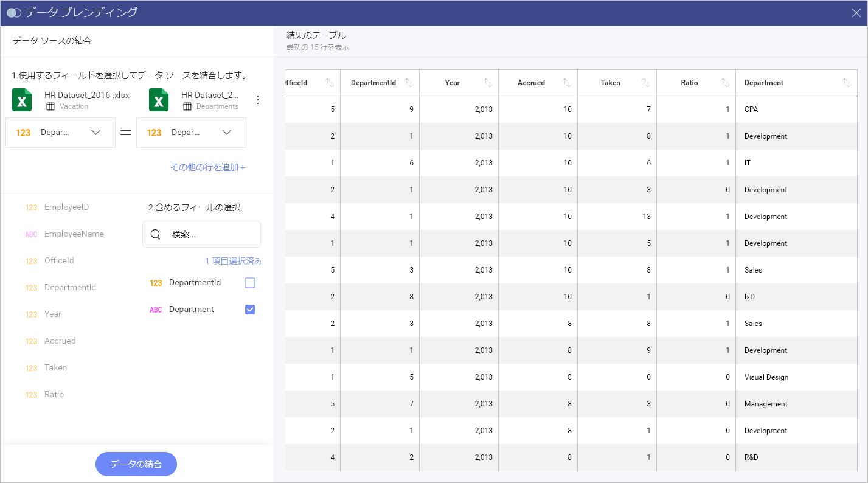Click the search magnifier icon

[x=155, y=234]
